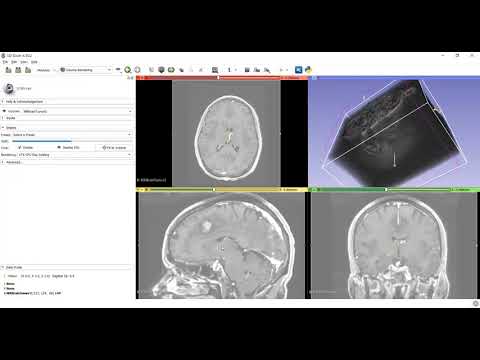This screenshot has width=480, height=360.
Task: Open the Volume node selector dropdown
Action: click(77, 111)
